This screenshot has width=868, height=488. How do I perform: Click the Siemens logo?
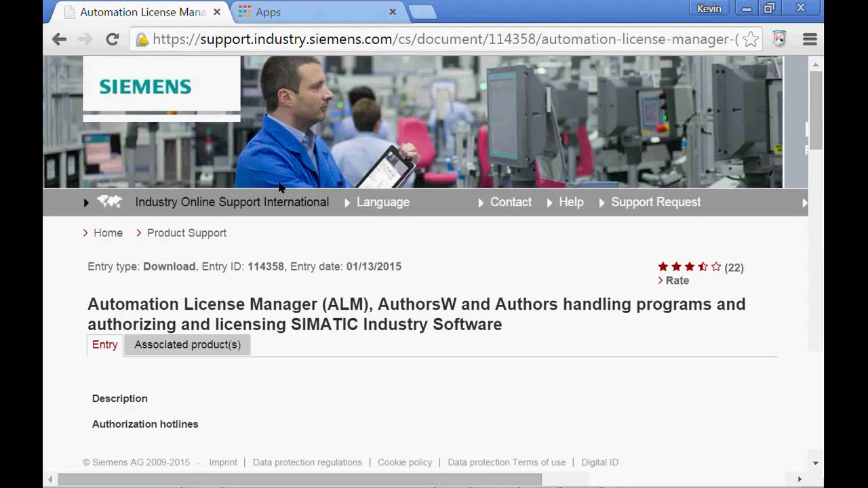(145, 87)
